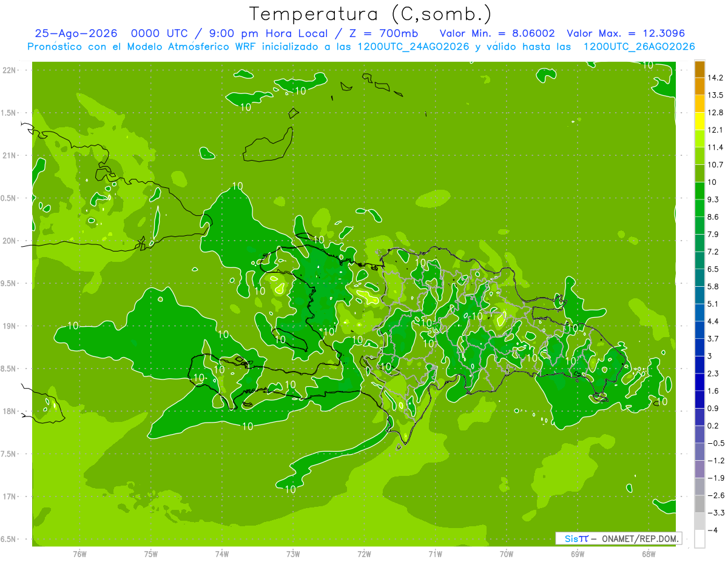Click the 0.2 colorbar value
Image resolution: width=728 pixels, height=562 pixels.
coord(713,426)
